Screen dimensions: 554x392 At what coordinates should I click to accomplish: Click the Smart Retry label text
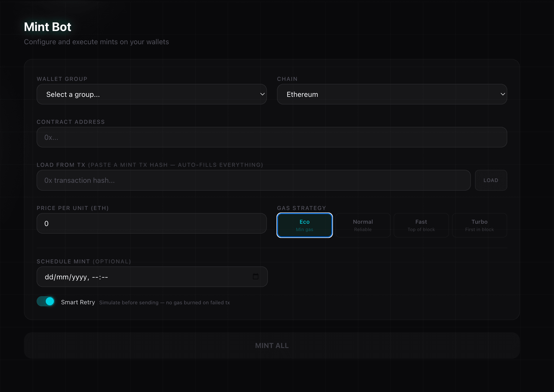click(x=78, y=302)
